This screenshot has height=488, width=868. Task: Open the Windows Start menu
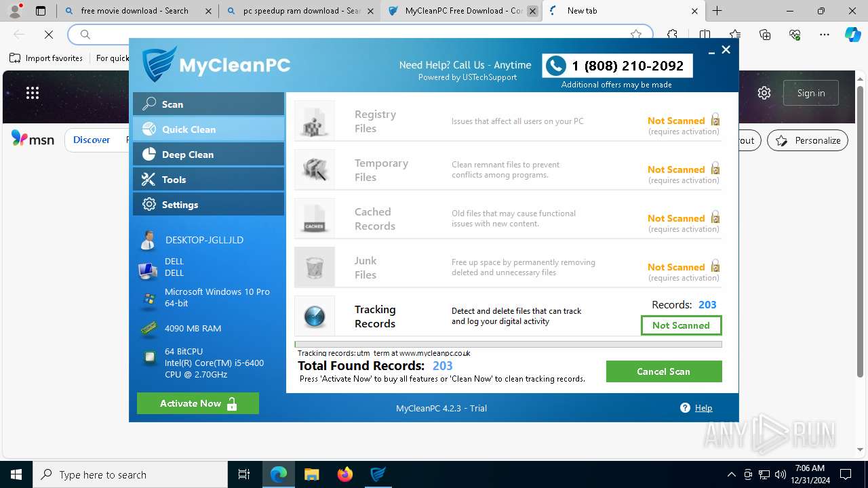point(16,474)
